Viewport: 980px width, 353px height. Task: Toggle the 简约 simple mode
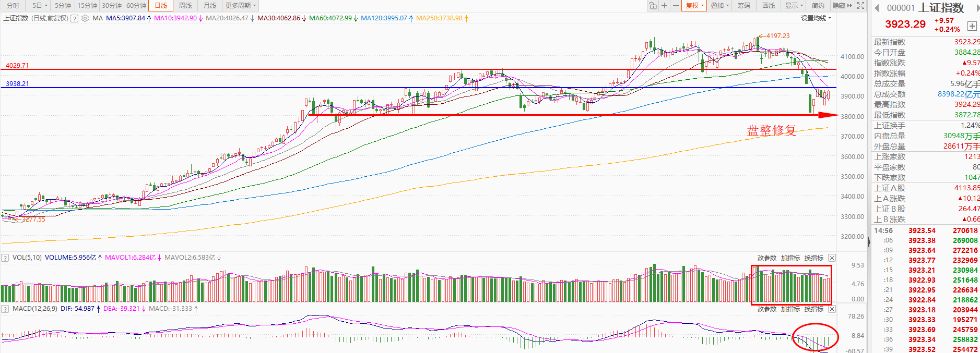[818, 6]
